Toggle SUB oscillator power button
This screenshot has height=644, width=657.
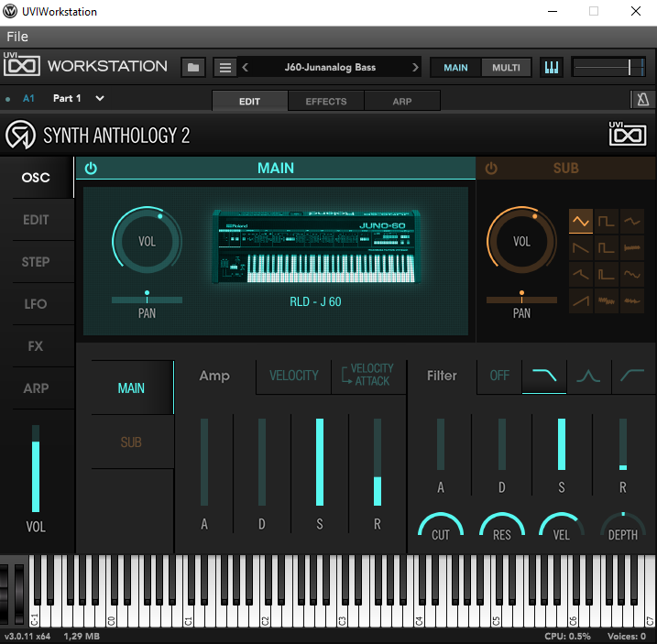[491, 169]
